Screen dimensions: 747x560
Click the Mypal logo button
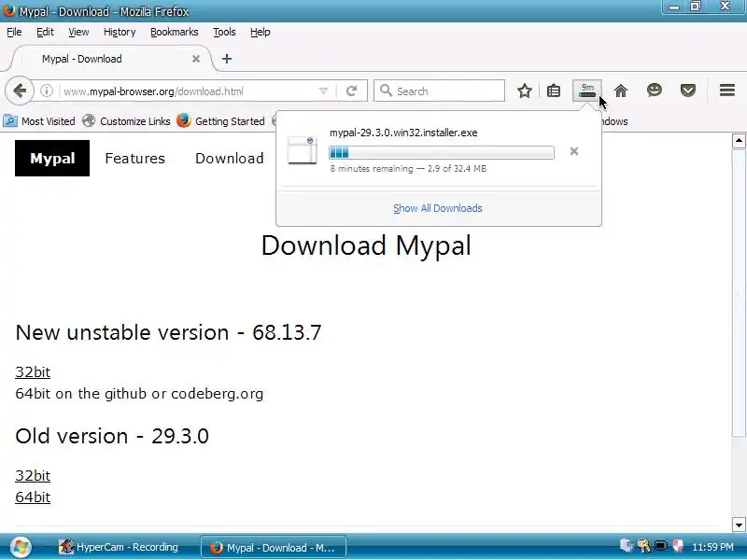pos(52,158)
